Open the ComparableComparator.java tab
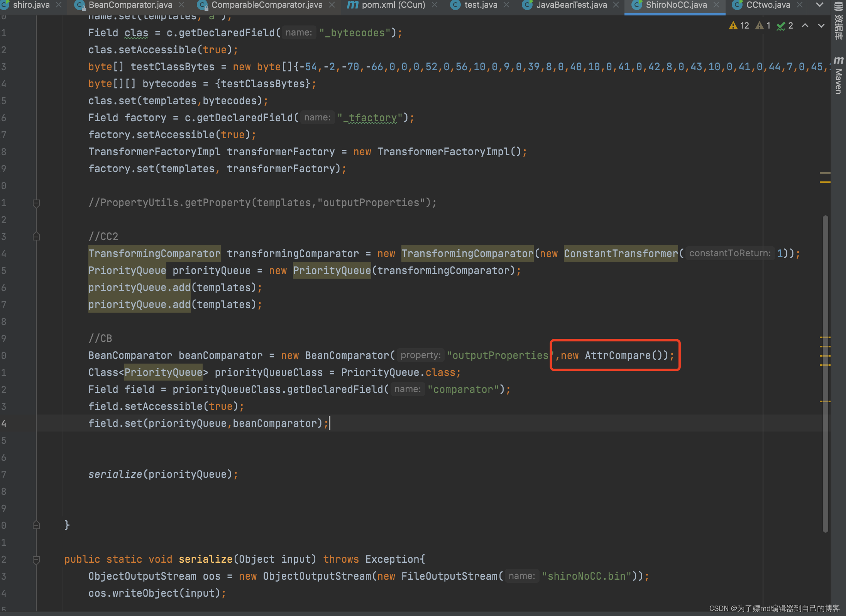The height and width of the screenshot is (616, 846). (x=267, y=5)
